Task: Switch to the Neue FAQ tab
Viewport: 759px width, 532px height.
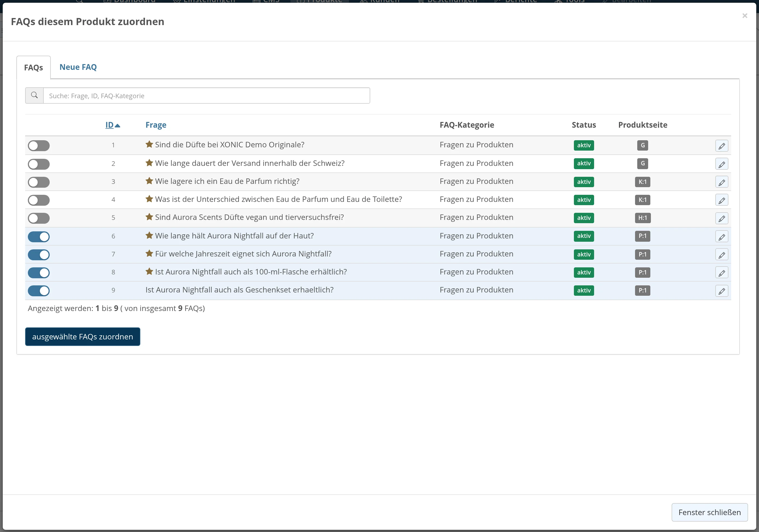Action: tap(78, 67)
